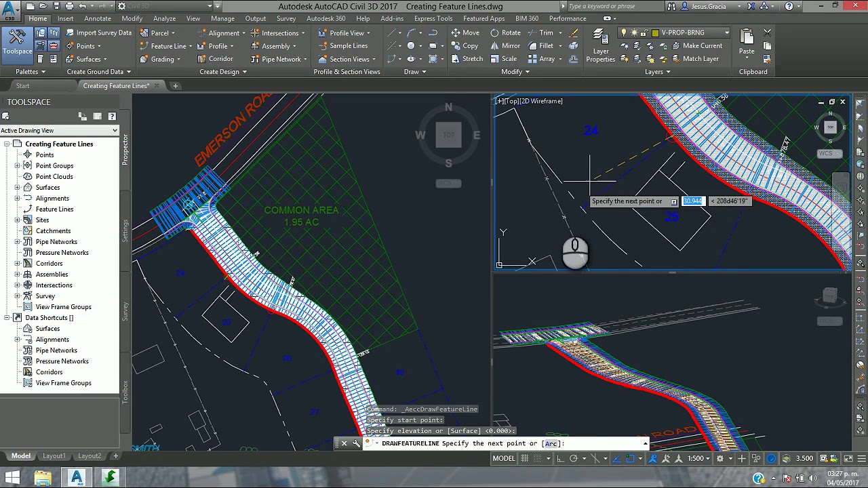Click the Fillet tool

pyautogui.click(x=541, y=46)
